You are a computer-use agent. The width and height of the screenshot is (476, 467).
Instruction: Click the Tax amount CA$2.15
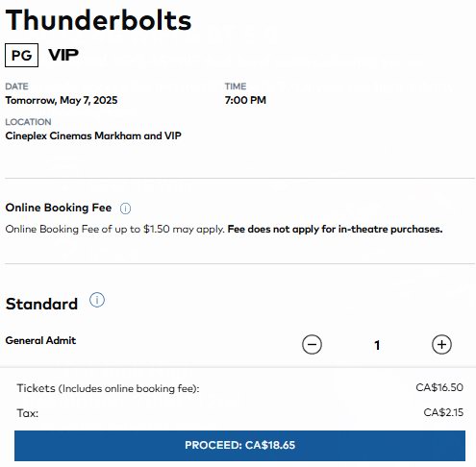tap(443, 412)
